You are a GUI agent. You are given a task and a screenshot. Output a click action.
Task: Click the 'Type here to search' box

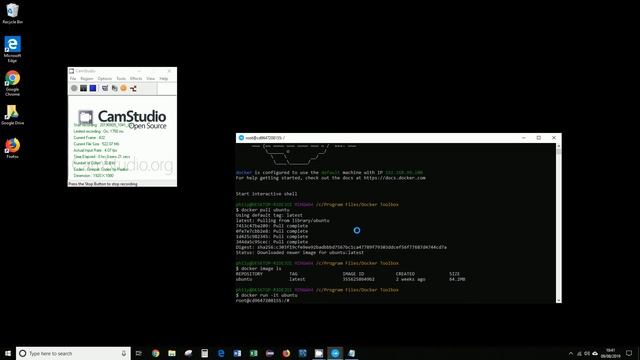[73, 353]
